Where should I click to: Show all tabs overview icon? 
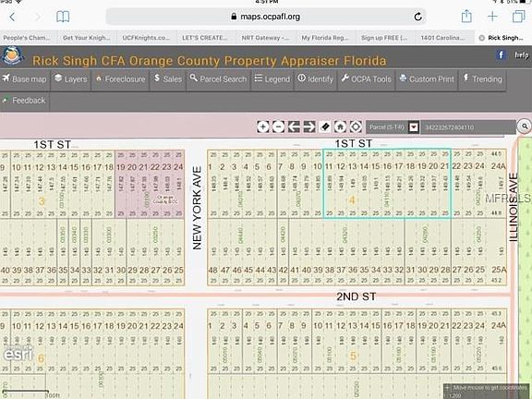(519, 17)
